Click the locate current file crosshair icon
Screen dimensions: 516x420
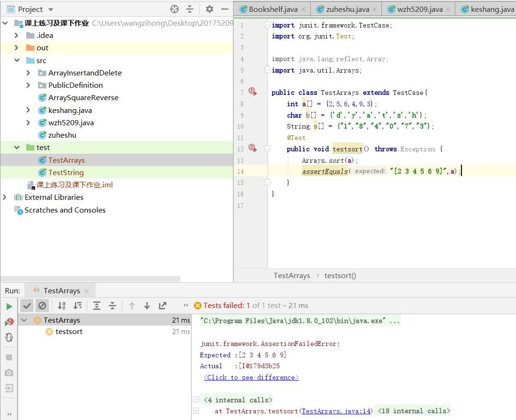[175, 9]
